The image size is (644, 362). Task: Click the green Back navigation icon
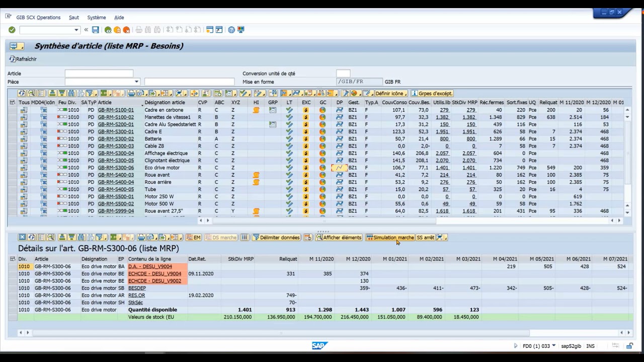click(108, 30)
